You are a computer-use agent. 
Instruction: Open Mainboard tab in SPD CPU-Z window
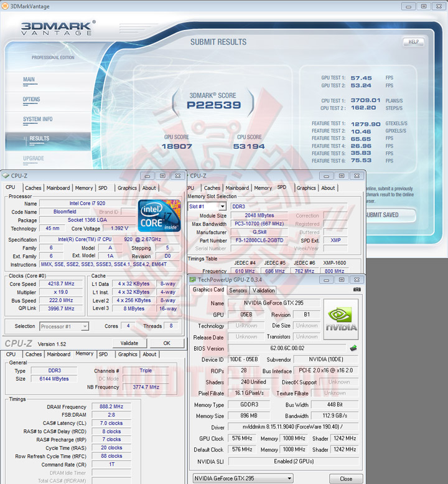[x=237, y=188]
